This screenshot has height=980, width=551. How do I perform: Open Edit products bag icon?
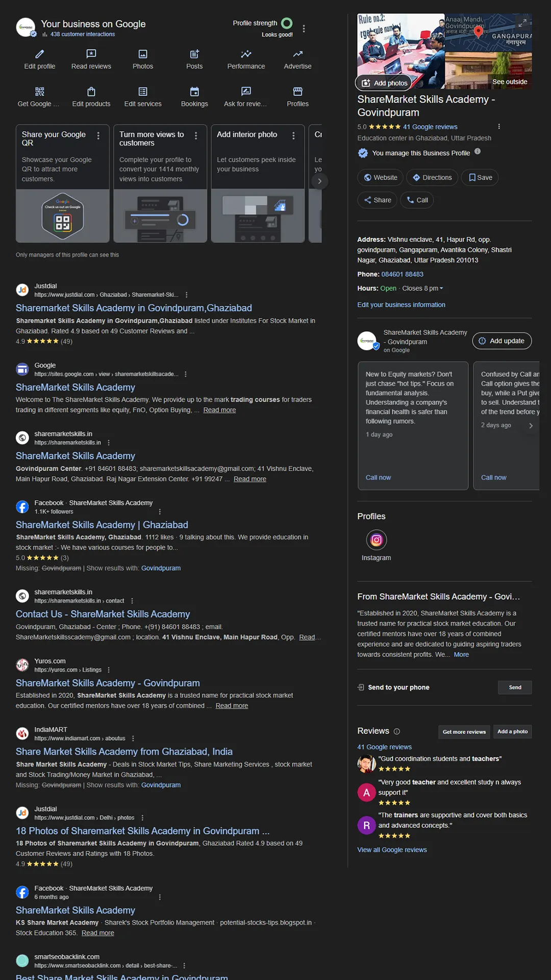(x=91, y=92)
